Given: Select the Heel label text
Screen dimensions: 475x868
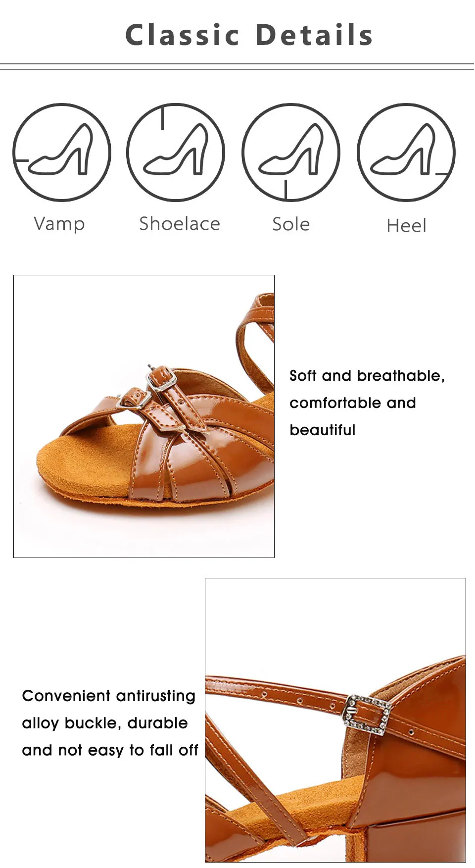Looking at the screenshot, I should click(406, 225).
